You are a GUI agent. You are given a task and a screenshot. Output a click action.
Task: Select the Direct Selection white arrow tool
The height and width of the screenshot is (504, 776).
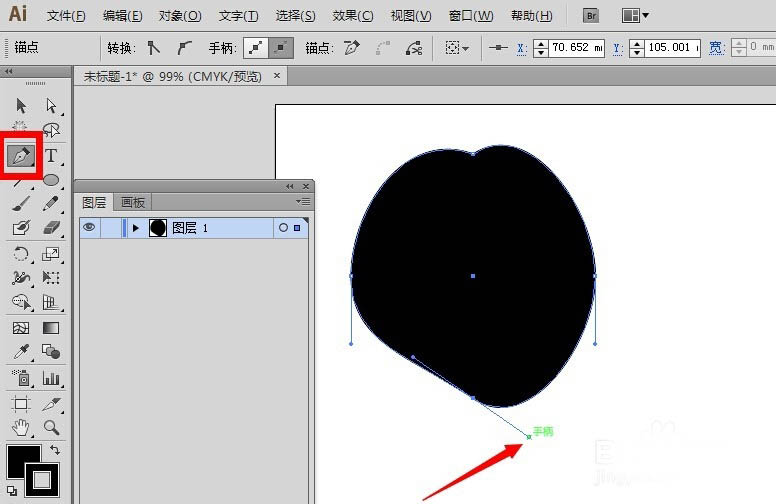[x=51, y=105]
